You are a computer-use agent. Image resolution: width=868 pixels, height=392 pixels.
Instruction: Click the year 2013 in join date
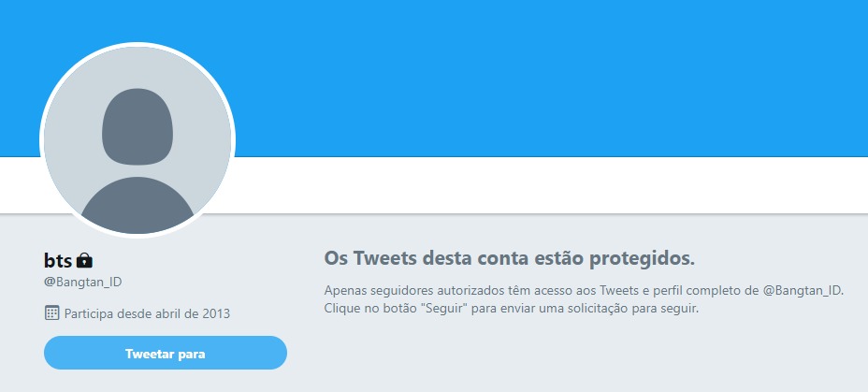216,314
